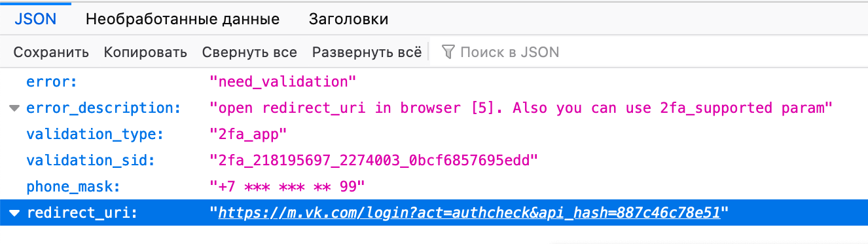
Task: Select the phone_mask key
Action: [x=73, y=187]
